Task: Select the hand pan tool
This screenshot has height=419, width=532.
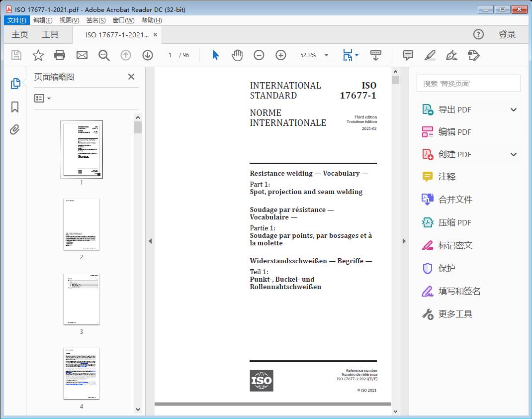Action: (237, 55)
